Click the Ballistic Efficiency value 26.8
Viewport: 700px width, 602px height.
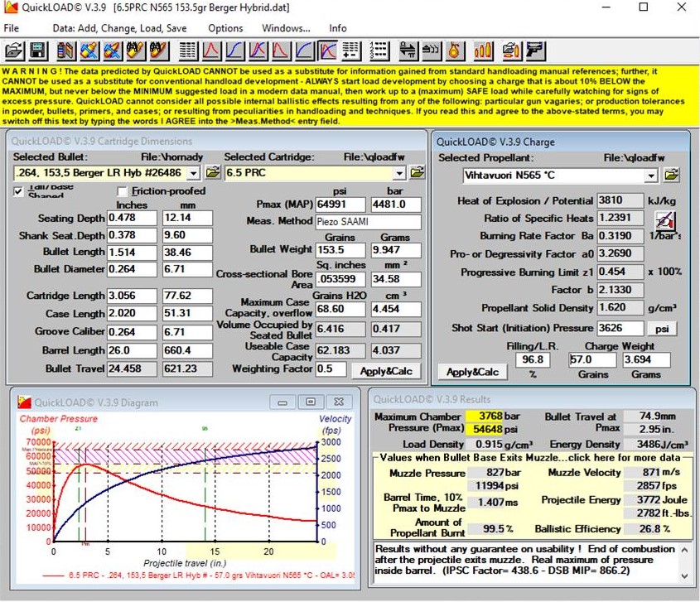coord(642,529)
